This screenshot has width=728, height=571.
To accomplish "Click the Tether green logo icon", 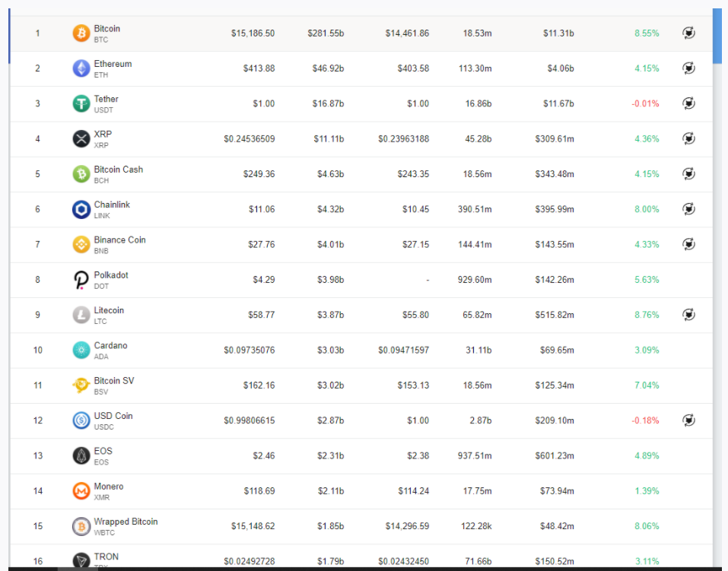I will pos(81,103).
